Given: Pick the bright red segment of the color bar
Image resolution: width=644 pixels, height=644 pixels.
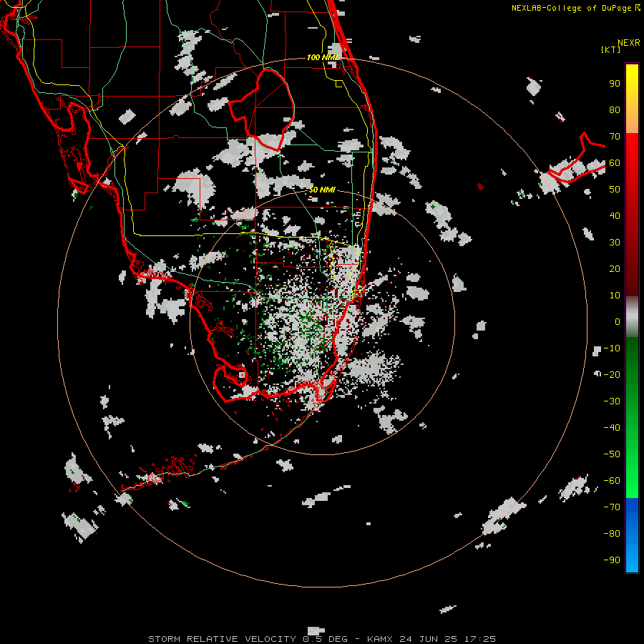Looking at the screenshot, I should pos(632,215).
